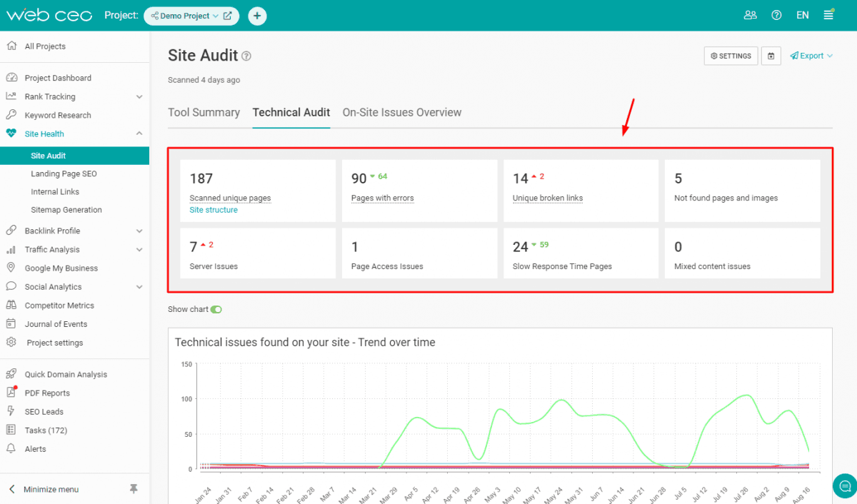Open the Export dropdown

[811, 56]
